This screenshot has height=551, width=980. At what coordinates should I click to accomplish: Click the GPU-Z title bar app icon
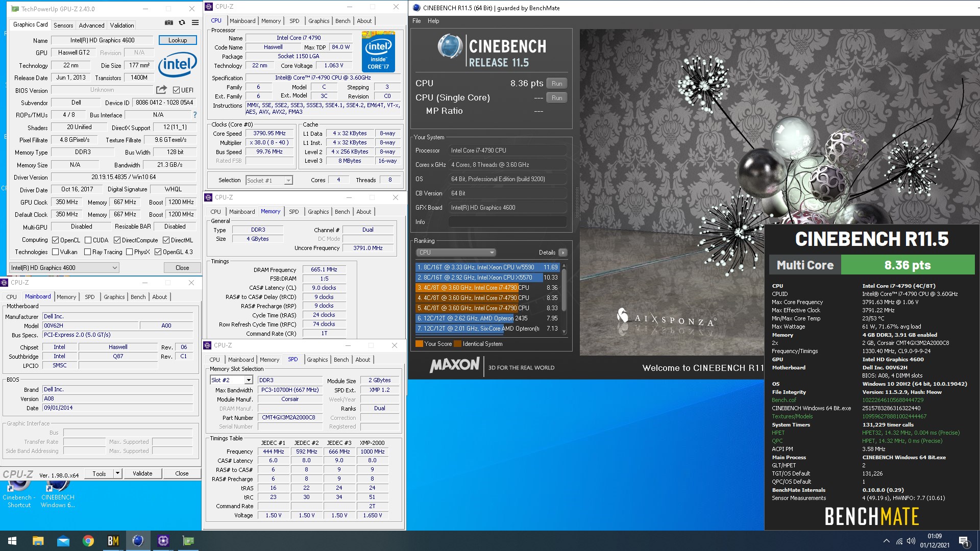[15, 9]
